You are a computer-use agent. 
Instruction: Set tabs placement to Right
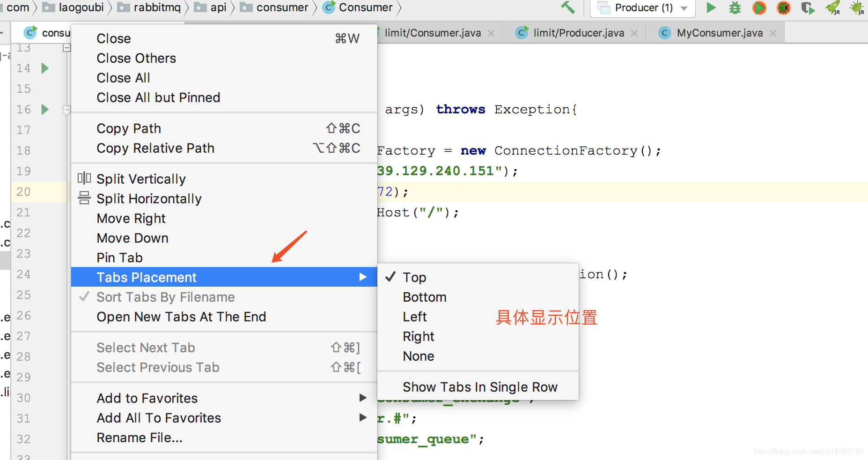(x=478, y=336)
